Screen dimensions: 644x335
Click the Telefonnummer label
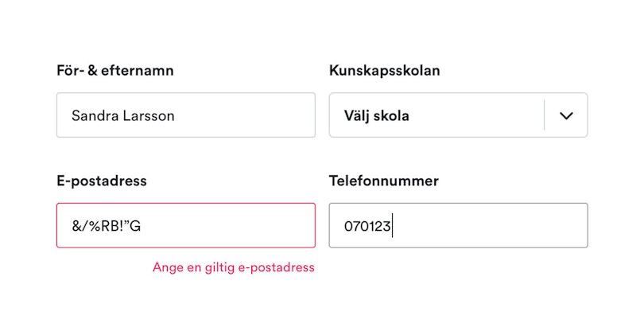tap(383, 181)
